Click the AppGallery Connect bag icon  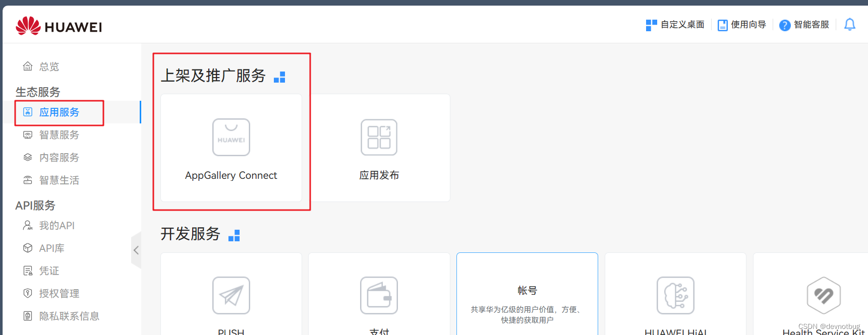(231, 137)
